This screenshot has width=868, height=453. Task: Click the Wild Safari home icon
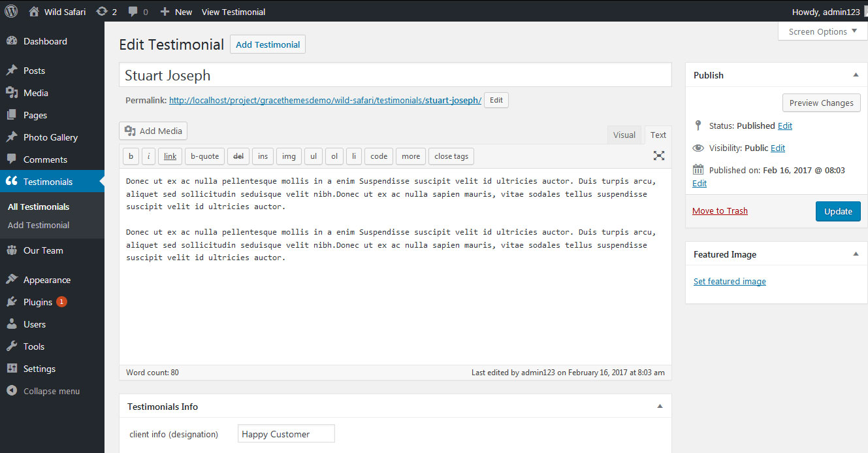click(x=34, y=11)
